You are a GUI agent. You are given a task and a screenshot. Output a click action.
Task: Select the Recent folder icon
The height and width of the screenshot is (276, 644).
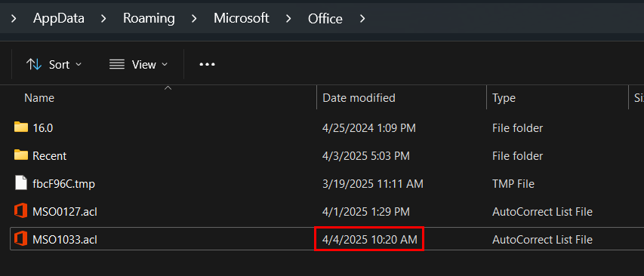coord(20,155)
